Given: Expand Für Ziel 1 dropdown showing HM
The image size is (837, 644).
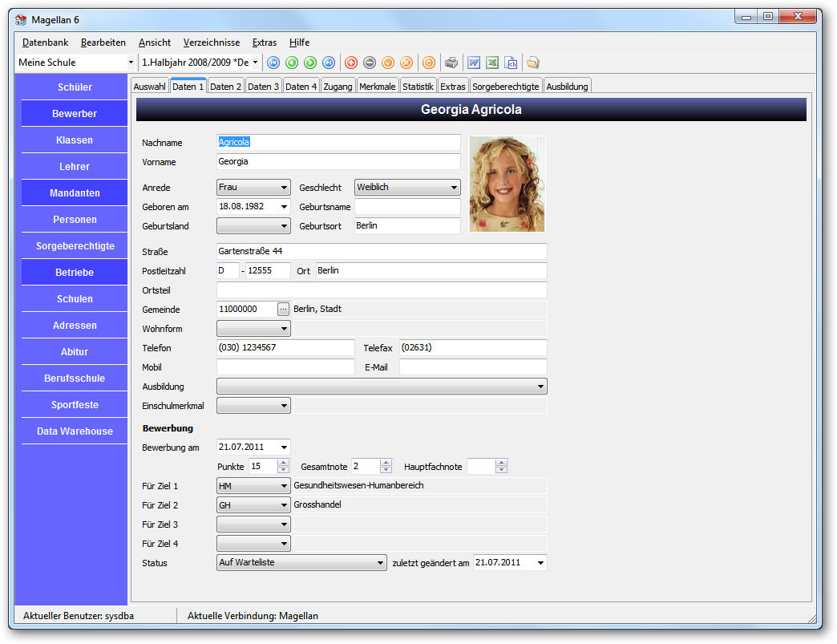Looking at the screenshot, I should [284, 486].
